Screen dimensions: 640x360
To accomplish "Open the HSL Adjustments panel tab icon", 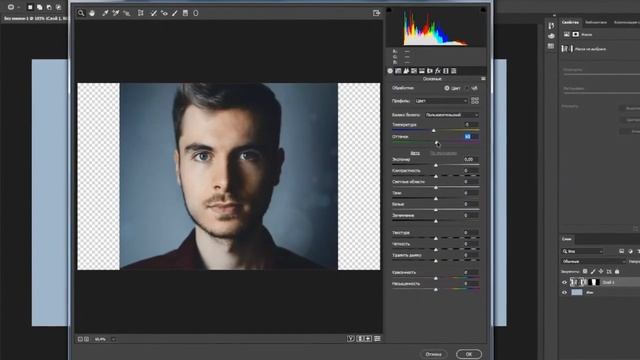I will point(414,71).
